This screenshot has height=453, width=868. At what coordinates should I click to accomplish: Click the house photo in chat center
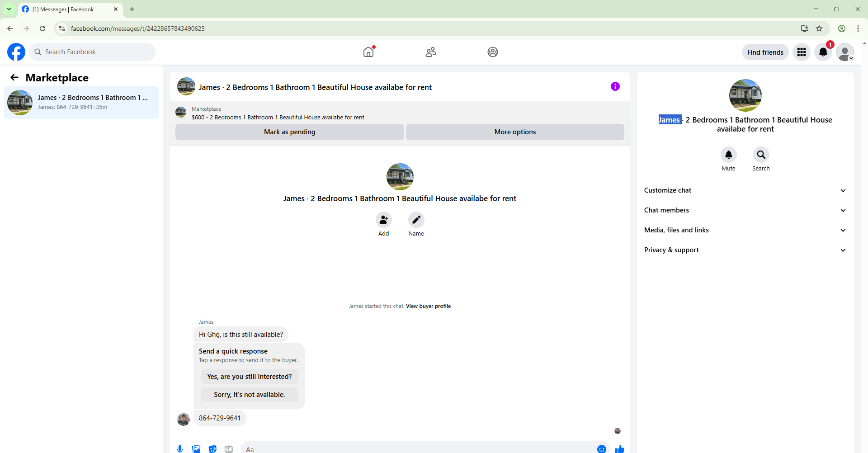click(400, 177)
